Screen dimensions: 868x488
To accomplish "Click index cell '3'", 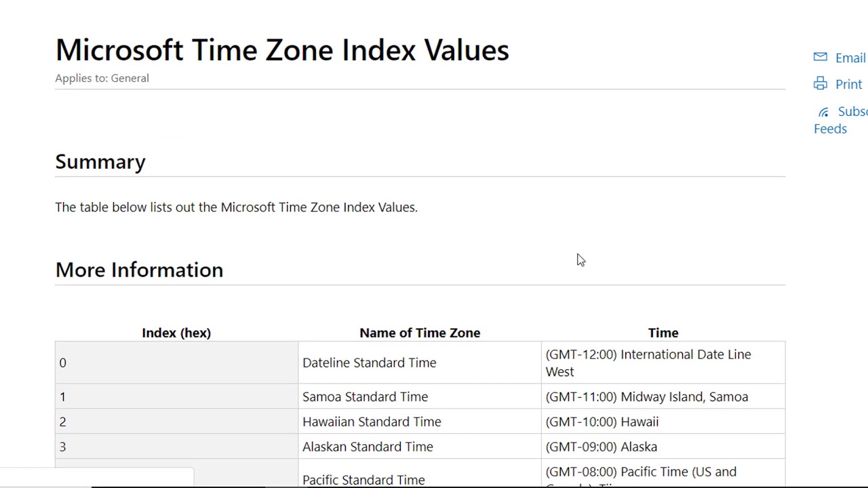I will tap(176, 447).
